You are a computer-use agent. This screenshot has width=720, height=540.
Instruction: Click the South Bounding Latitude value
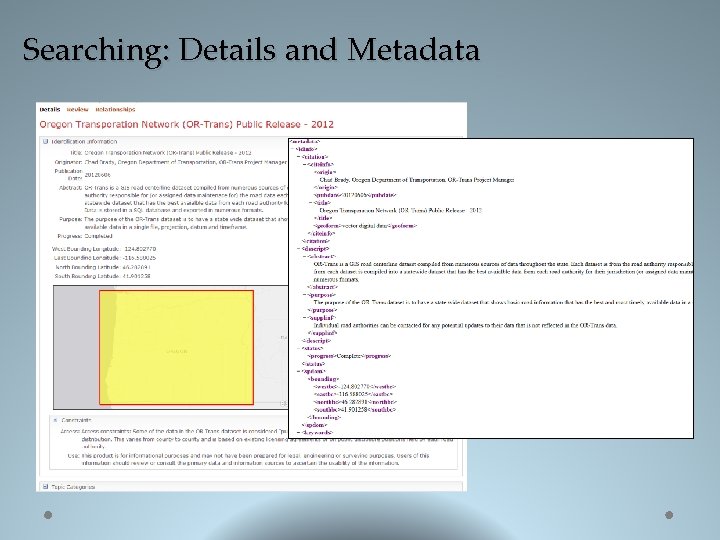pos(136,276)
